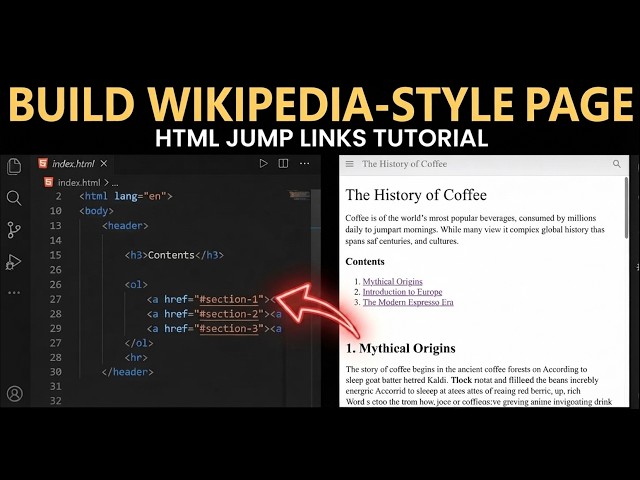The width and height of the screenshot is (640, 480).
Task: Click the Run play icon in editor toolbar
Action: (263, 164)
